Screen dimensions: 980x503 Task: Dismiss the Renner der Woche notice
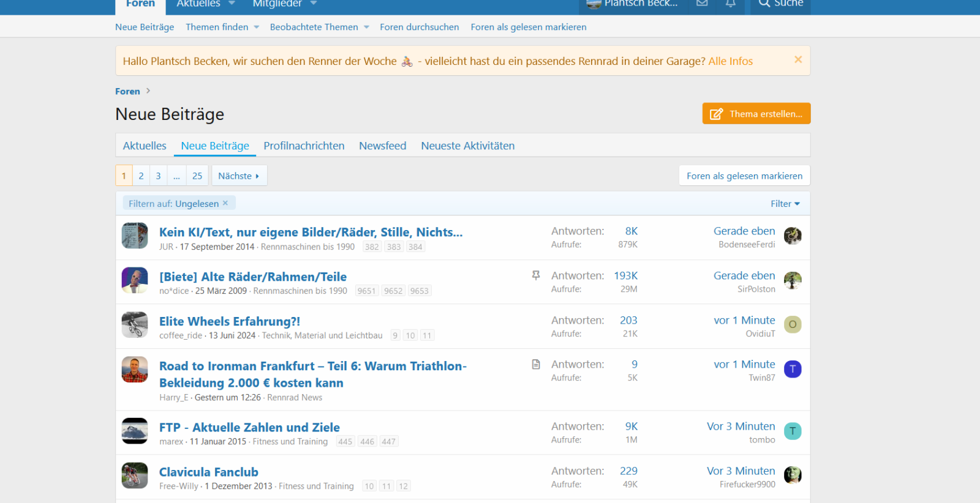point(797,59)
